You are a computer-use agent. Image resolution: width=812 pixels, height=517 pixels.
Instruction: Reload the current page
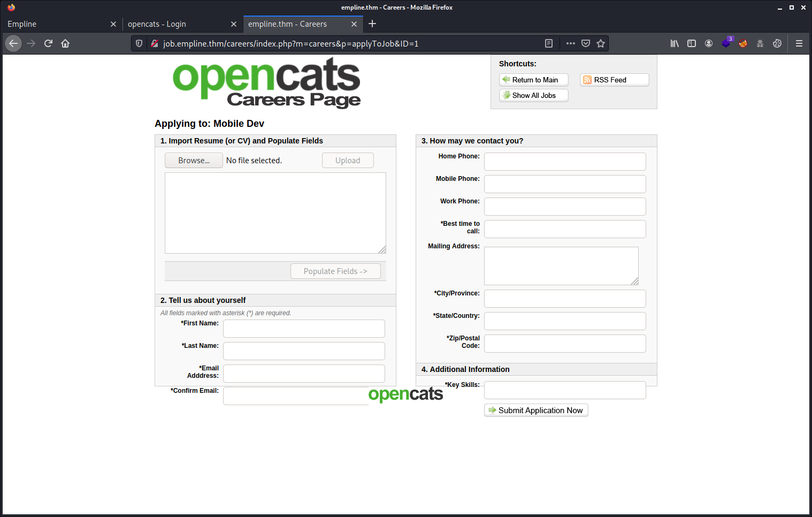point(48,43)
